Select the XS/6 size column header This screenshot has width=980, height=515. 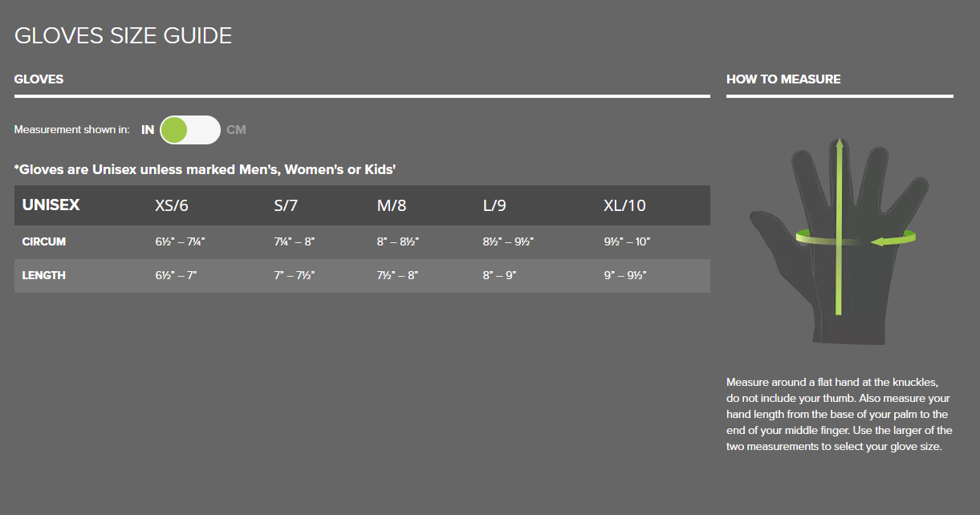point(172,206)
